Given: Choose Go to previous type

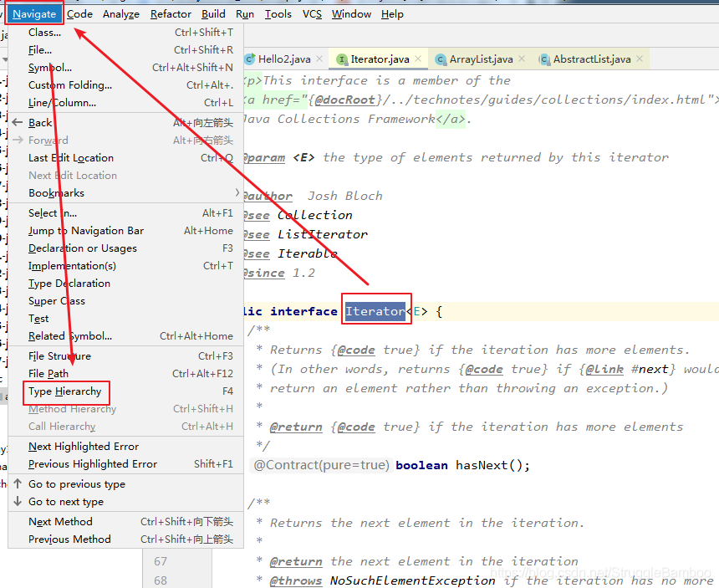Looking at the screenshot, I should [x=126, y=484].
